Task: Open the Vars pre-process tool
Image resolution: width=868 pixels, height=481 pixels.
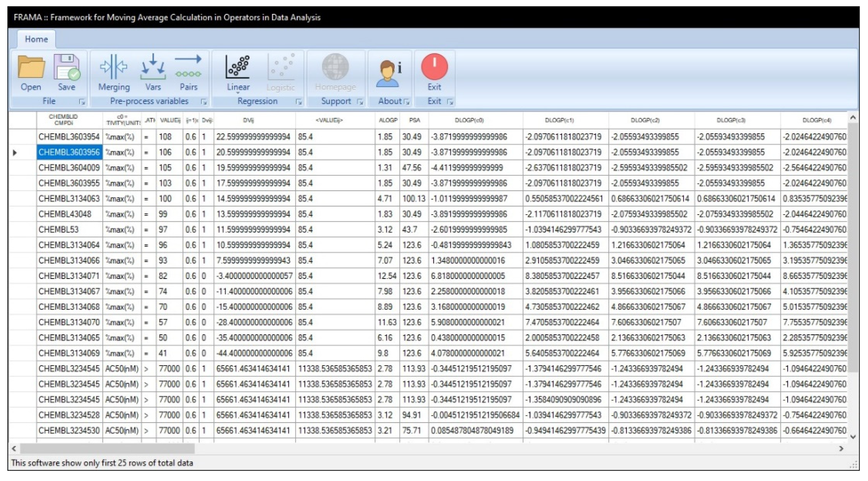Action: (x=153, y=67)
